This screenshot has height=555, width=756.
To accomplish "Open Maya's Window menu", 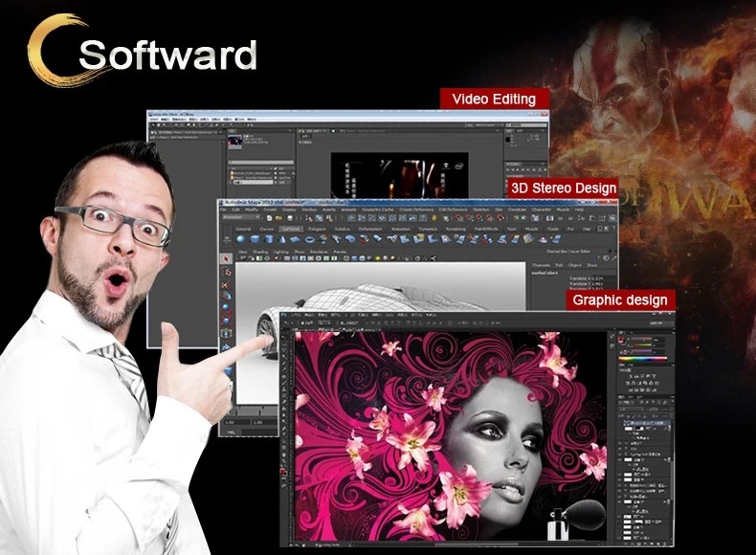I will pos(309,210).
